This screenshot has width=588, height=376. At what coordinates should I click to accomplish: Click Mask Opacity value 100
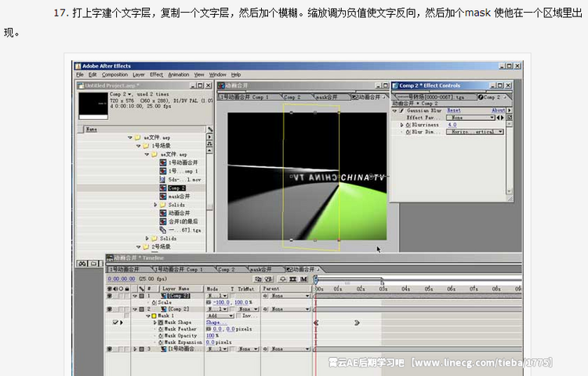(x=210, y=335)
